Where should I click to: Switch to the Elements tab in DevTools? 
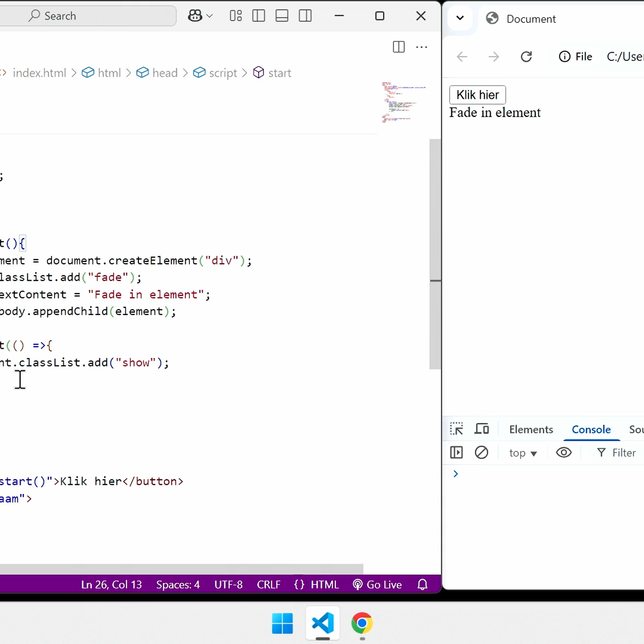click(531, 429)
